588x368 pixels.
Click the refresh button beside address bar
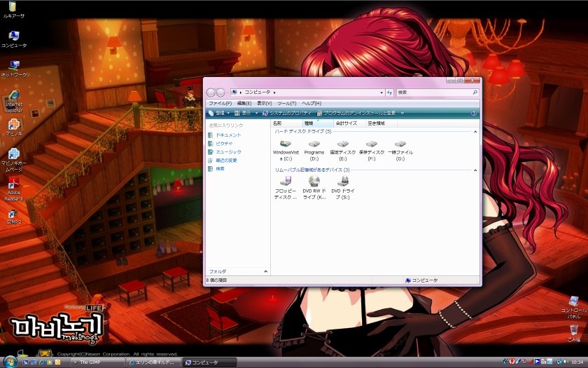click(390, 93)
